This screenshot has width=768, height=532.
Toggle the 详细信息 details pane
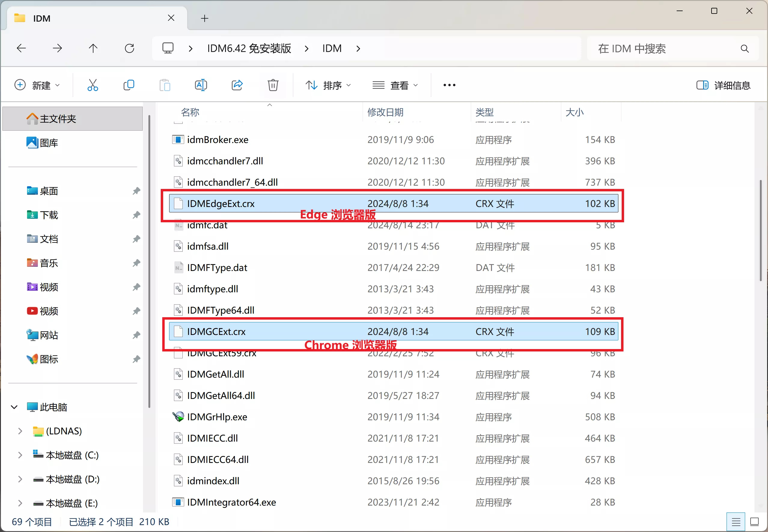click(x=723, y=85)
